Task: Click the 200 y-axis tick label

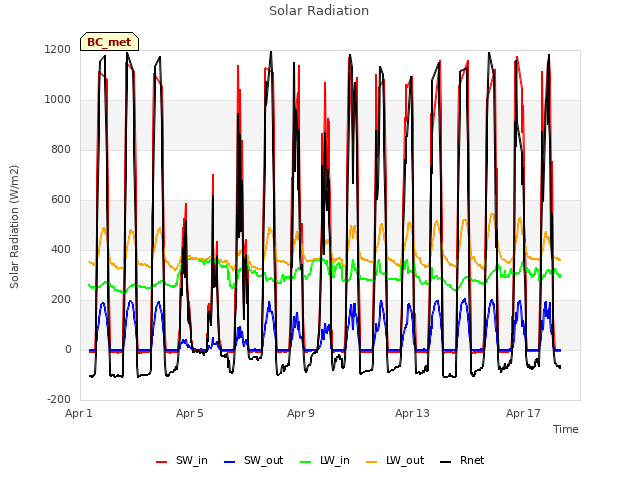Action: (61, 300)
